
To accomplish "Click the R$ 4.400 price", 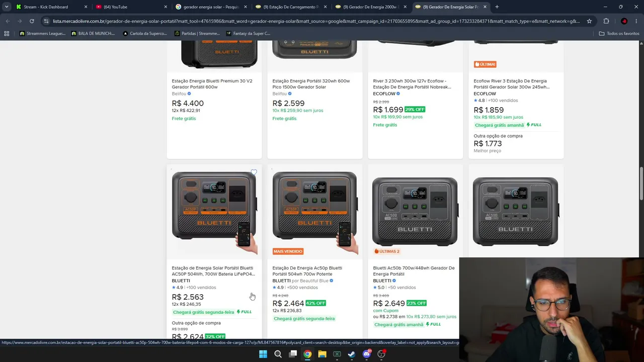I will coord(188,104).
